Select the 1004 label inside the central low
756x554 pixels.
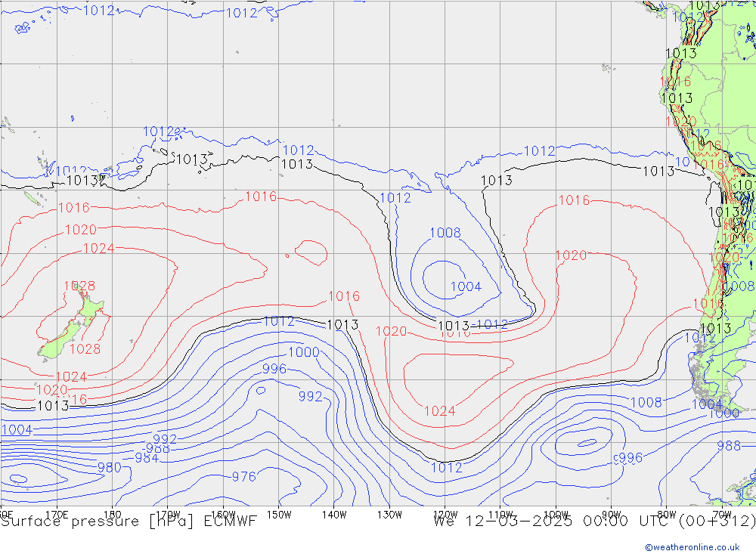click(x=466, y=286)
